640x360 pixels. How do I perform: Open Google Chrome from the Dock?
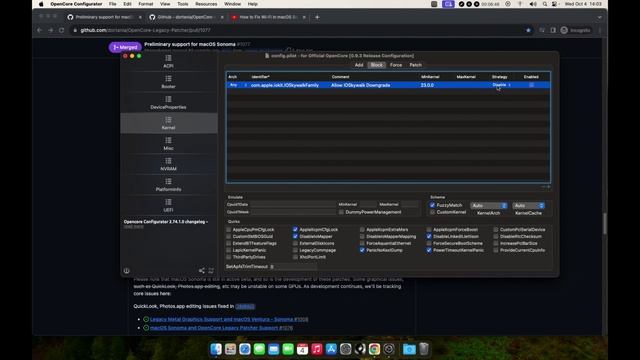(x=374, y=349)
